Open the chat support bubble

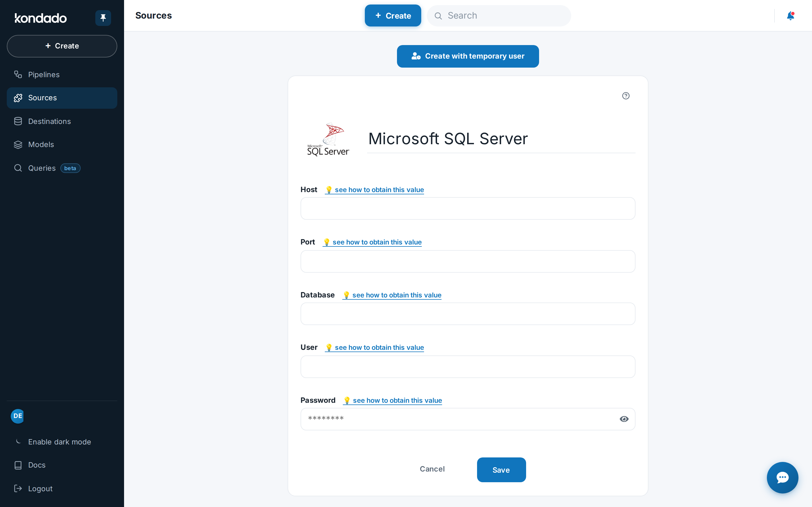782,477
